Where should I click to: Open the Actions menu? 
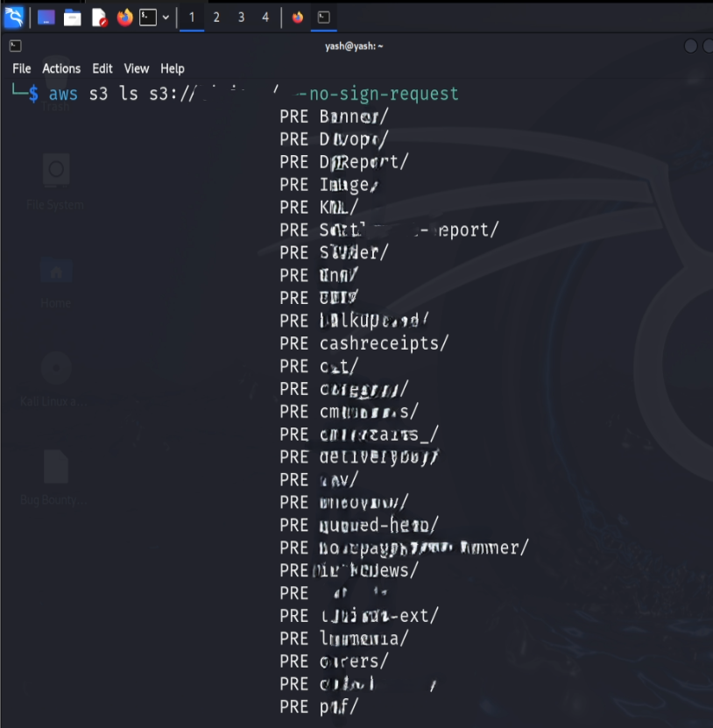click(61, 68)
